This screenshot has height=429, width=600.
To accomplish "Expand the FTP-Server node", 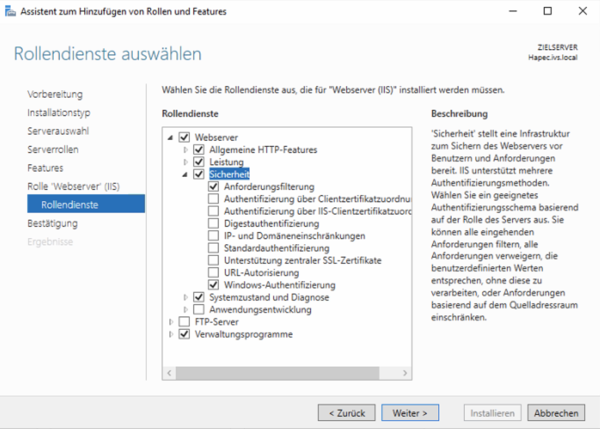I will coord(171,322).
